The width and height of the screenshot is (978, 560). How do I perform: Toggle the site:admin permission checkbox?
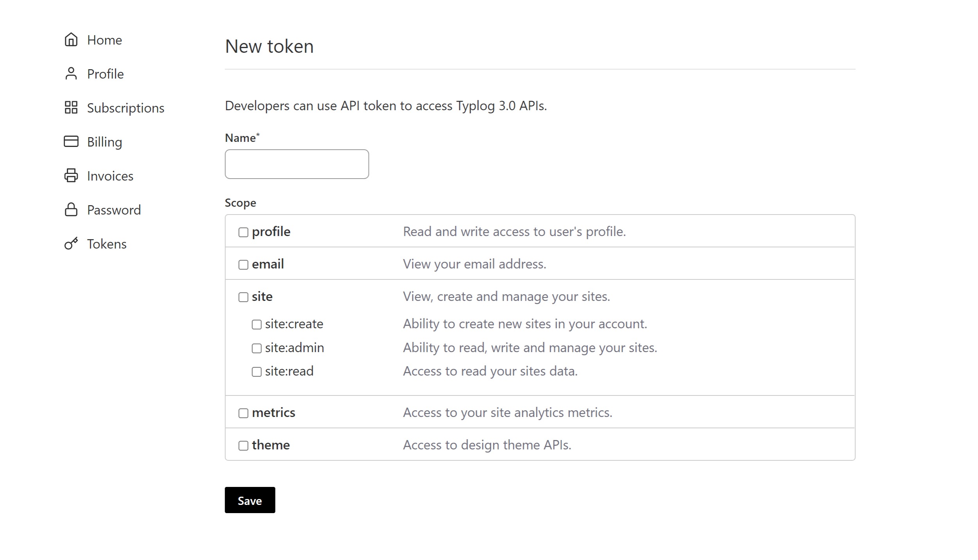(x=256, y=348)
